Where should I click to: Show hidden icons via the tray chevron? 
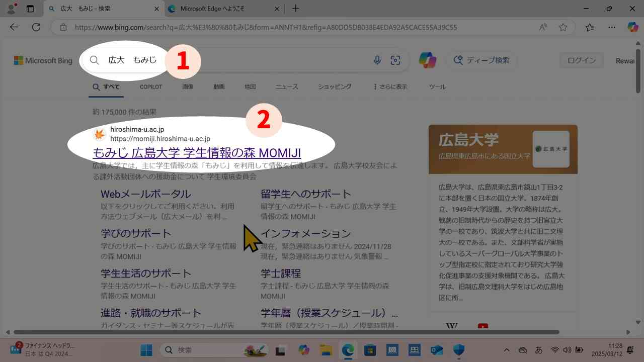pyautogui.click(x=506, y=350)
